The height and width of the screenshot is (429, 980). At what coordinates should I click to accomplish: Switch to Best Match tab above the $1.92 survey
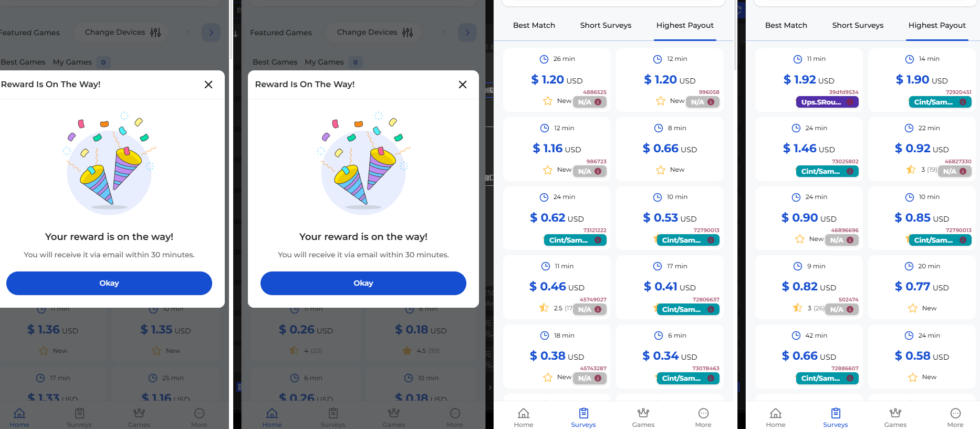click(786, 25)
